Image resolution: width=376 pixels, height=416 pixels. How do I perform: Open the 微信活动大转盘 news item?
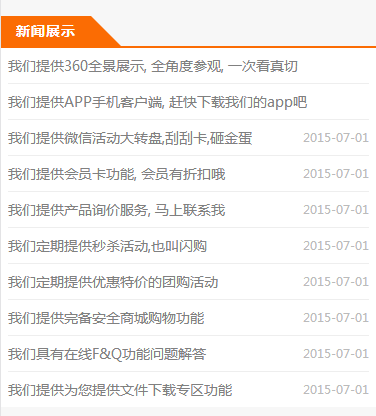[x=130, y=138]
